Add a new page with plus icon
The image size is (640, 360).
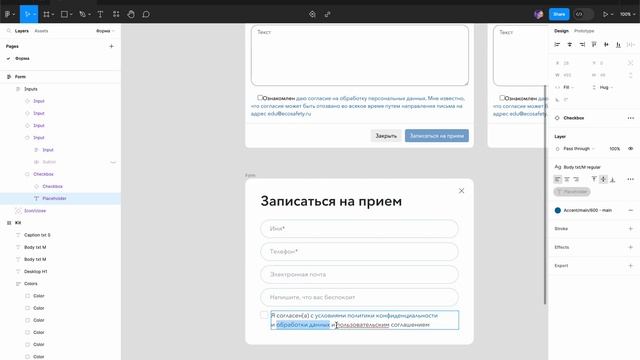point(111,46)
